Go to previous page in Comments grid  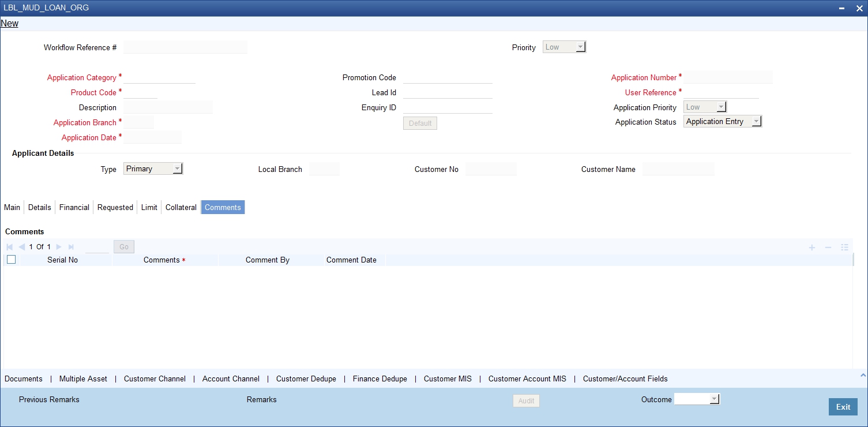coord(22,247)
